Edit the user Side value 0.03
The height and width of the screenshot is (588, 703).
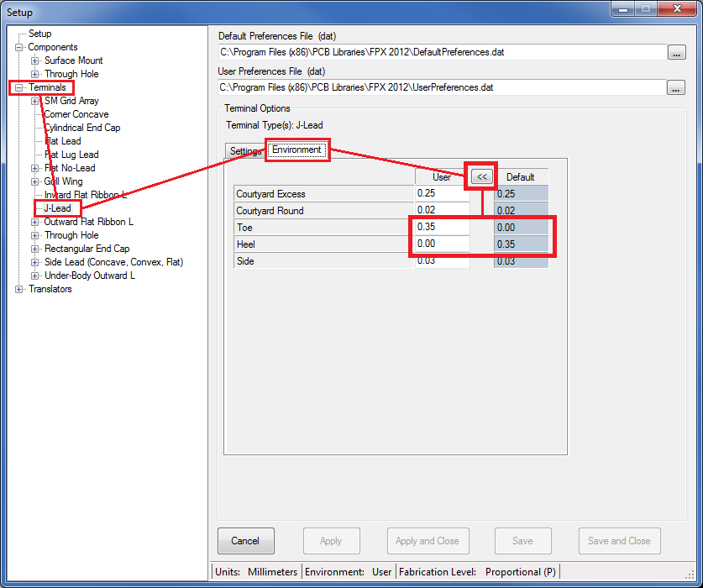point(442,260)
